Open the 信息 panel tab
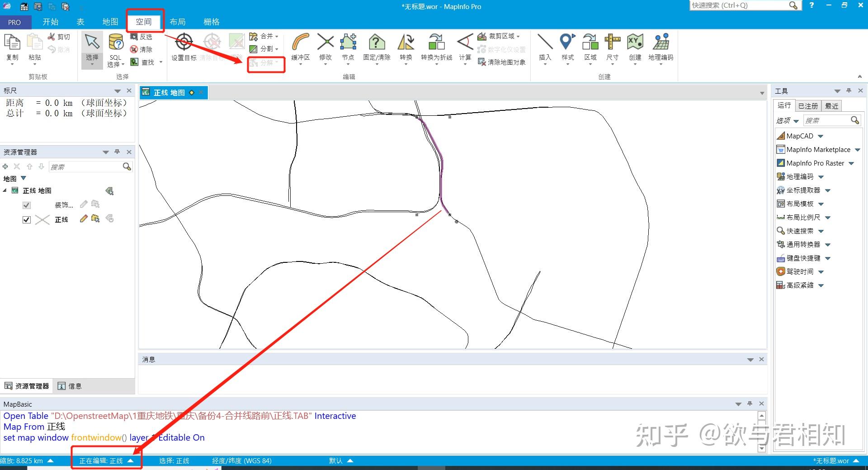 coord(70,386)
